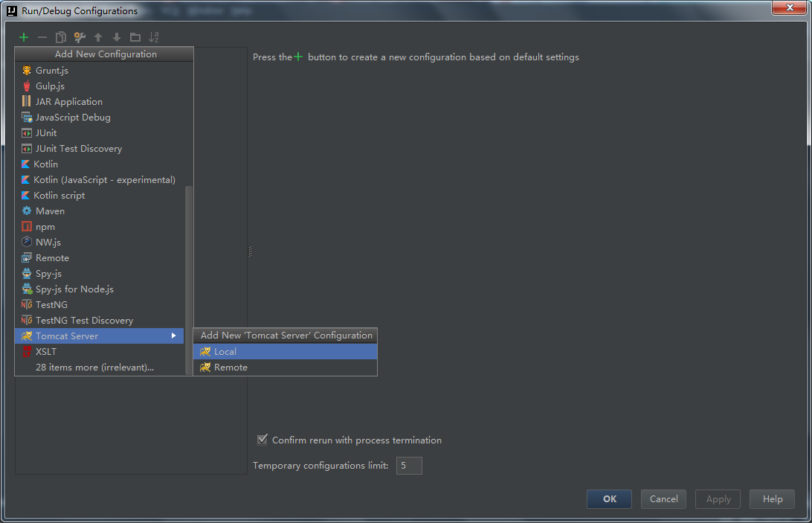Click the Cancel button
The image size is (812, 523).
[663, 498]
